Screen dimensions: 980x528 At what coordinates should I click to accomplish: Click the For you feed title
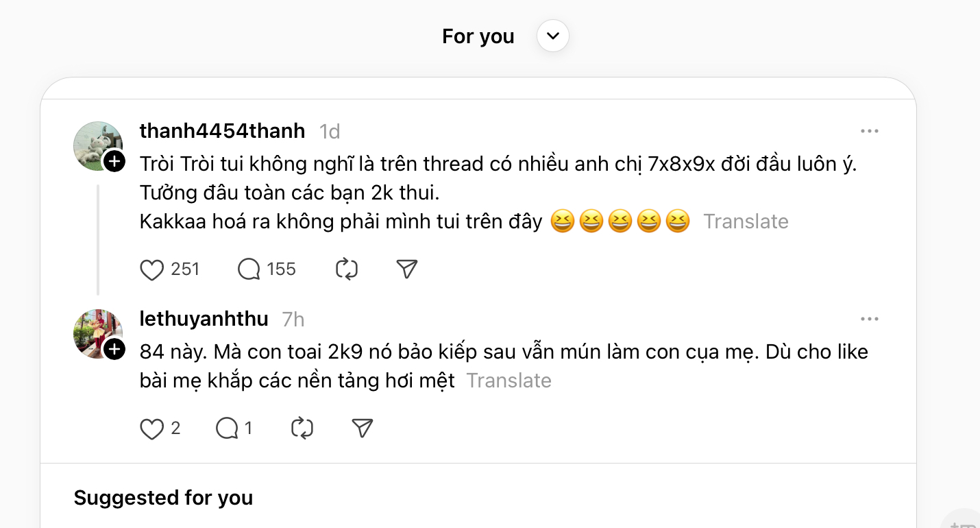[478, 36]
